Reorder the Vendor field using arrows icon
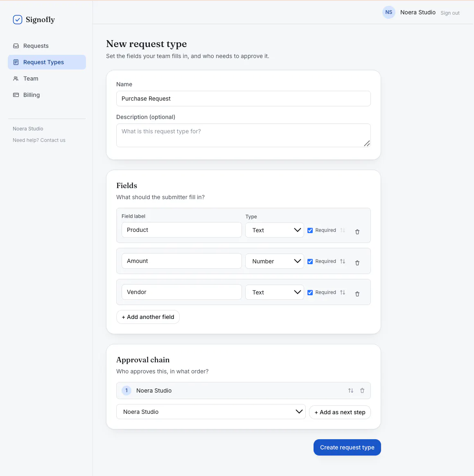 (x=343, y=292)
